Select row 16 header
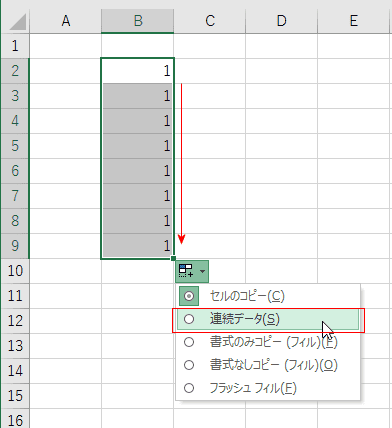The image size is (392, 428). click(x=15, y=419)
